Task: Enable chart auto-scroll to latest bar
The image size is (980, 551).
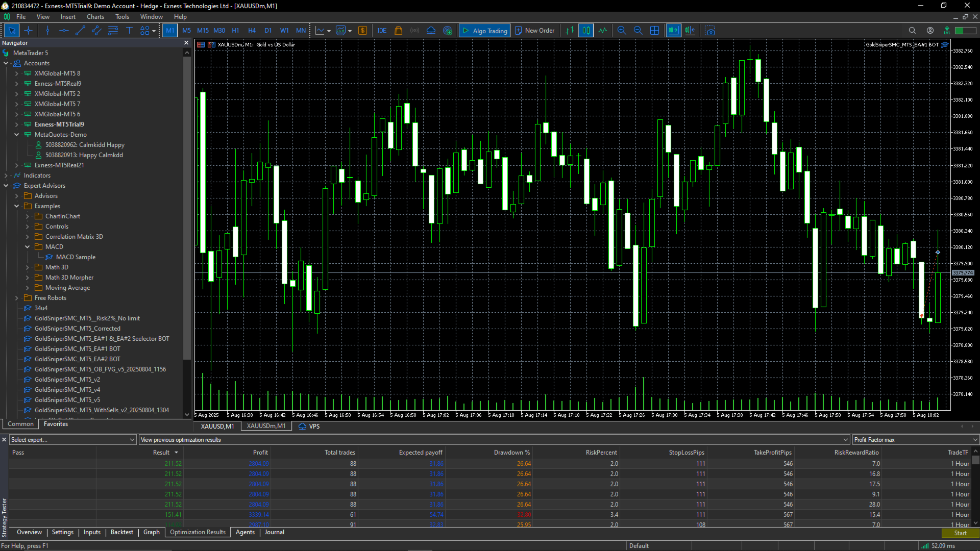Action: [x=673, y=30]
